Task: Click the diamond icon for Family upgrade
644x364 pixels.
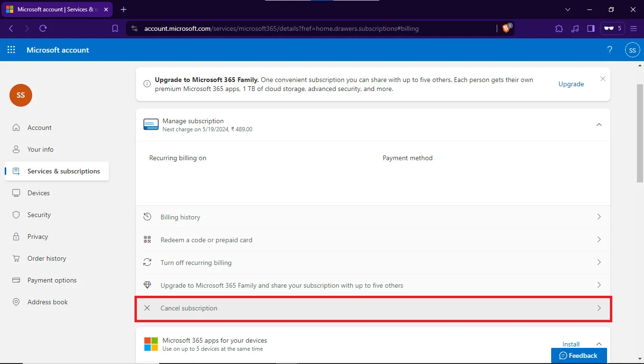Action: pyautogui.click(x=147, y=285)
